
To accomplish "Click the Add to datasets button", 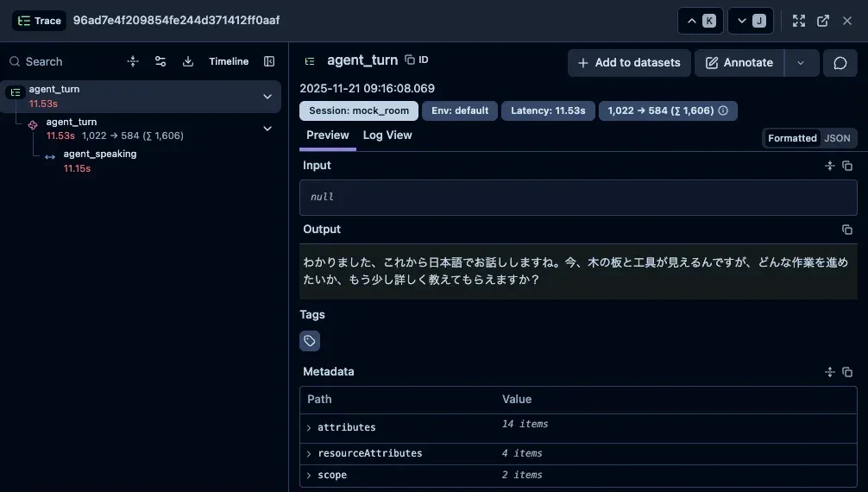I will click(628, 63).
